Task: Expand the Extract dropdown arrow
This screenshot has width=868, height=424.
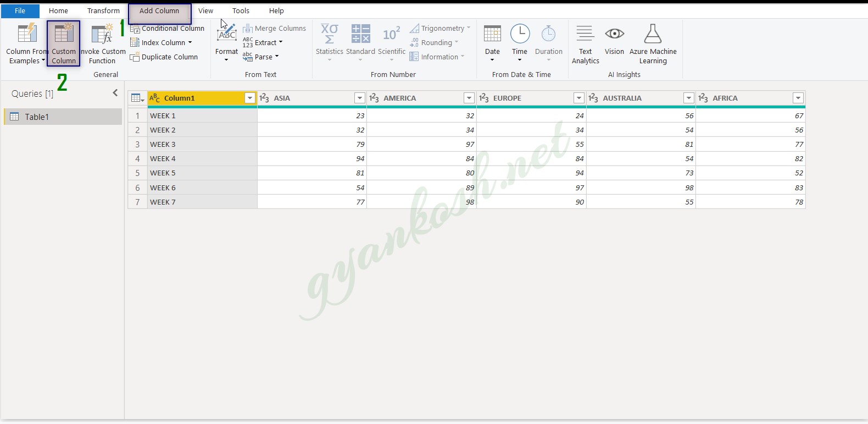Action: click(281, 42)
